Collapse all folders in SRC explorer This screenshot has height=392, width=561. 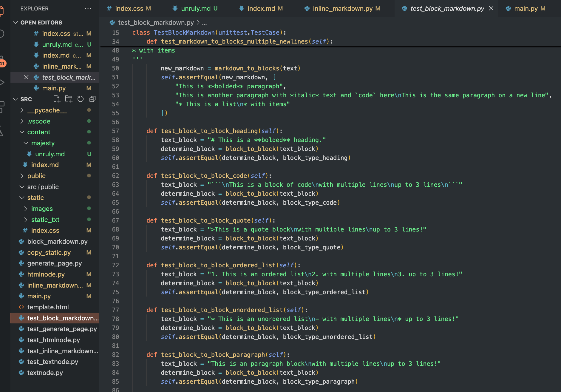click(x=92, y=99)
